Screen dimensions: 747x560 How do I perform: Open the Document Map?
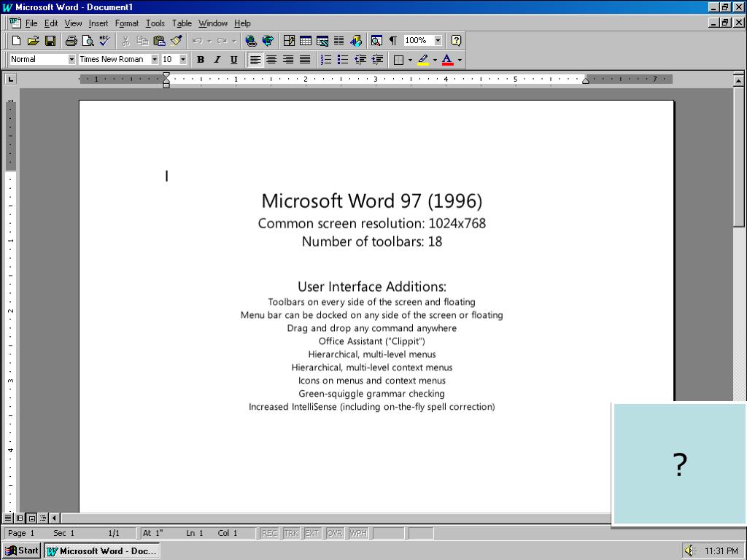coord(376,41)
